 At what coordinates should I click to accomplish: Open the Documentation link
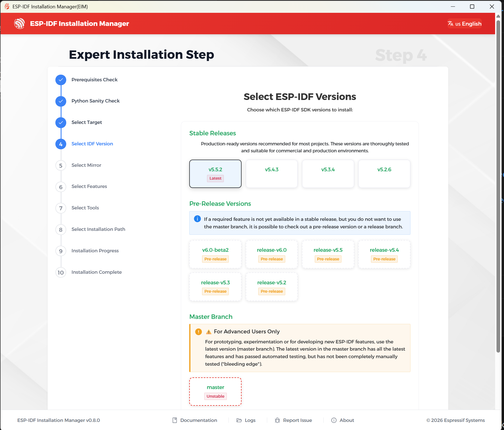[195, 420]
